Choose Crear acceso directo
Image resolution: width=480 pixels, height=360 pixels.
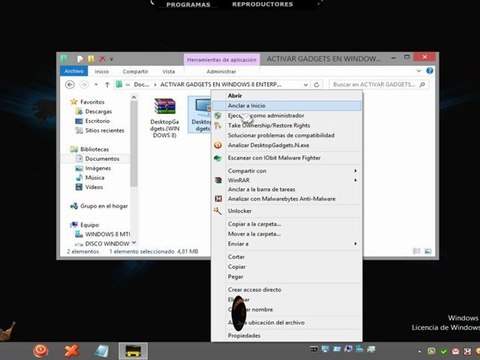pyautogui.click(x=287, y=290)
